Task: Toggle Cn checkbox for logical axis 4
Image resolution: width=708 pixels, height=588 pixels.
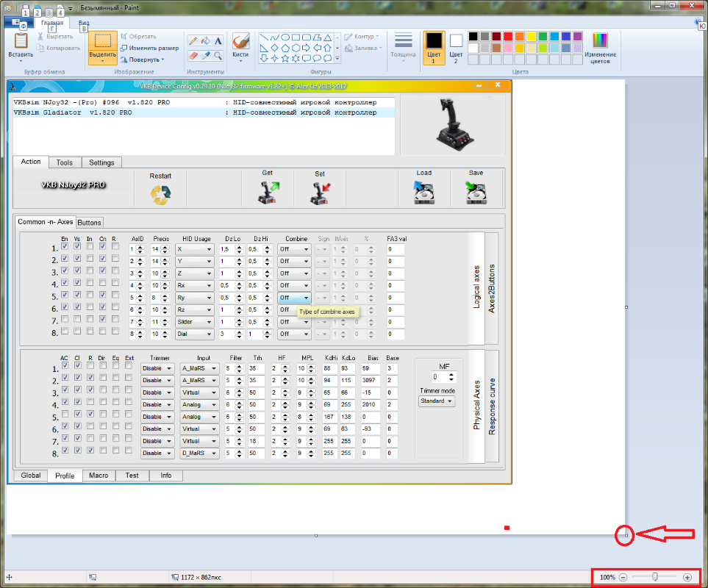Action: pyautogui.click(x=102, y=282)
